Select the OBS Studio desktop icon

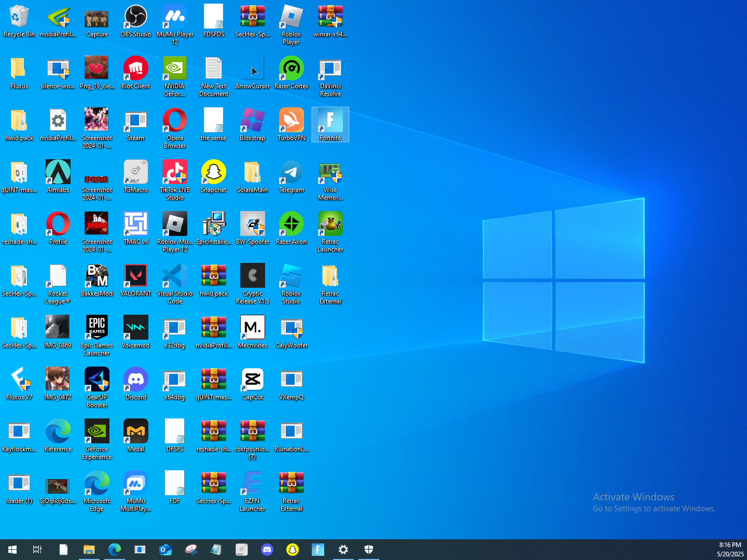[135, 17]
